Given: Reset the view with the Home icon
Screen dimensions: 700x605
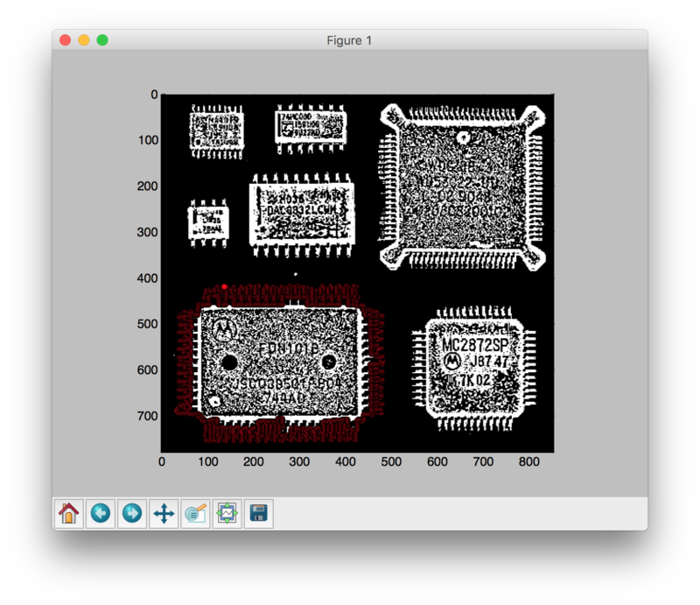Looking at the screenshot, I should [x=69, y=513].
